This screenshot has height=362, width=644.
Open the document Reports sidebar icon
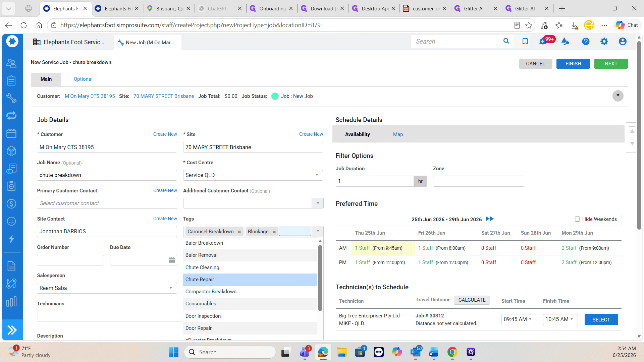click(11, 266)
